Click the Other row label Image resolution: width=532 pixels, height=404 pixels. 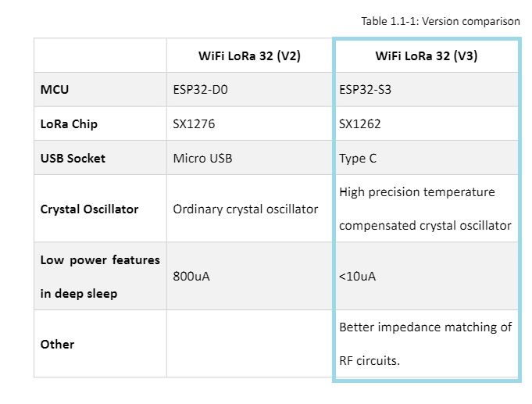pos(57,345)
